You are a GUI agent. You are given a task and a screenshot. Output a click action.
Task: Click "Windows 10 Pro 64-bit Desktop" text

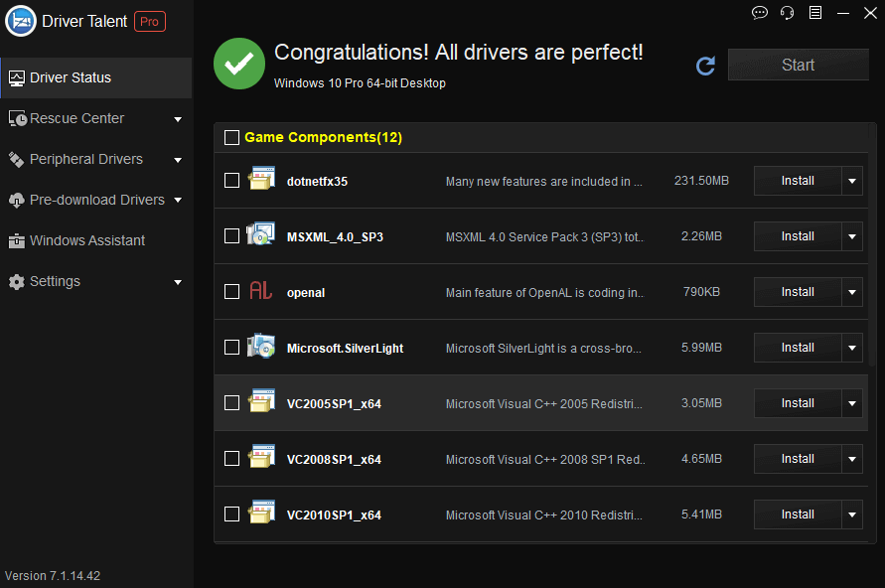click(360, 83)
